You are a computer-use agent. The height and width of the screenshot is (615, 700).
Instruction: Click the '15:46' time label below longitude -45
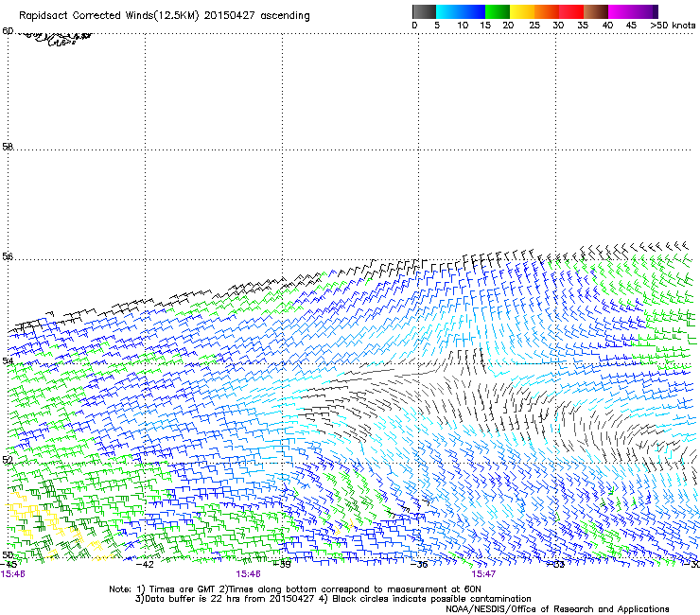13,573
